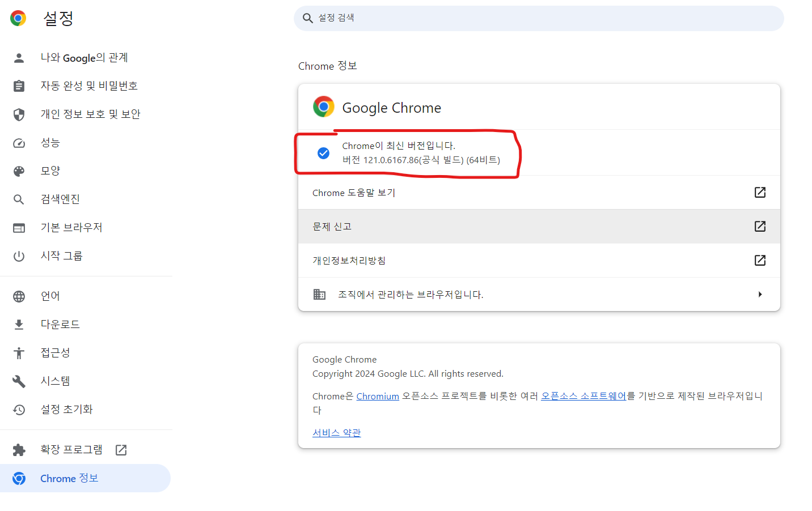Open 언어 settings page
The width and height of the screenshot is (812, 511).
(85, 296)
